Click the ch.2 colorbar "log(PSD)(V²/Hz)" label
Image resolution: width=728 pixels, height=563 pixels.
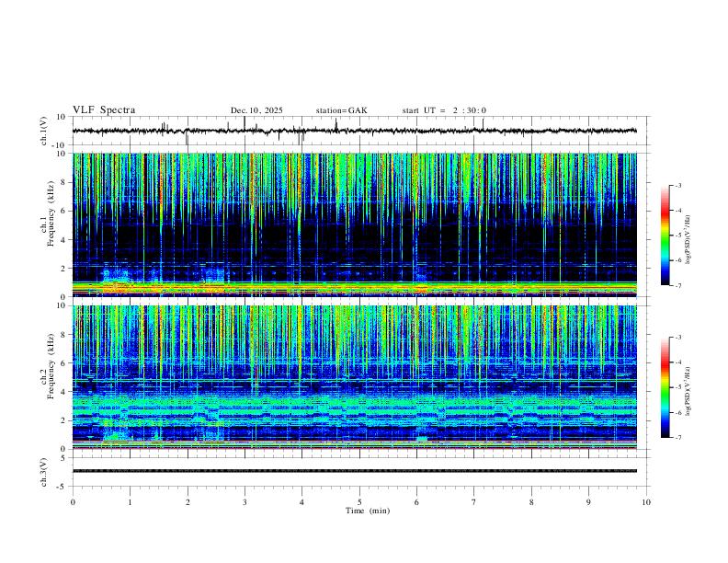click(688, 391)
